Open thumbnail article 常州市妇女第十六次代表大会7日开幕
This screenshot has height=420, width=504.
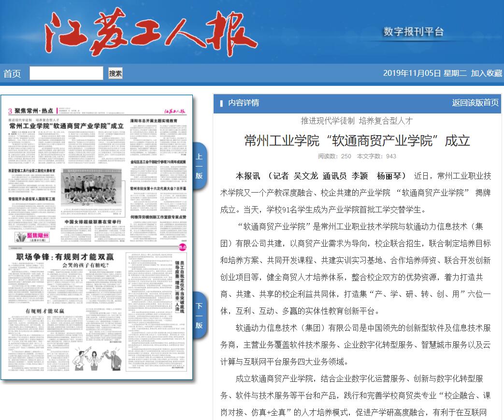158,188
